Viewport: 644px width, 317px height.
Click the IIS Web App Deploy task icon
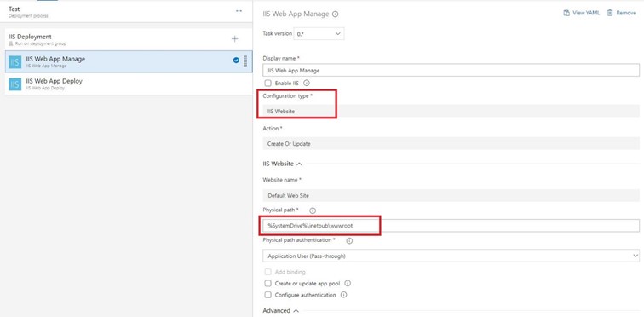[x=15, y=84]
